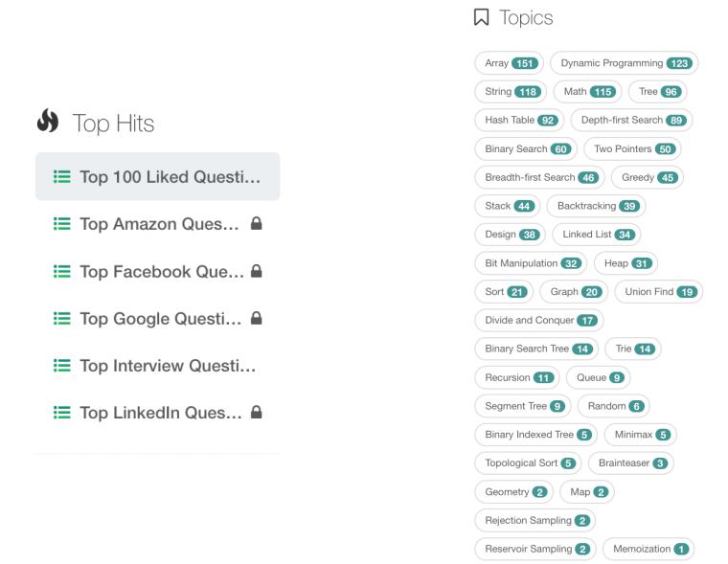Filter by Depth-first Search topic

point(631,121)
